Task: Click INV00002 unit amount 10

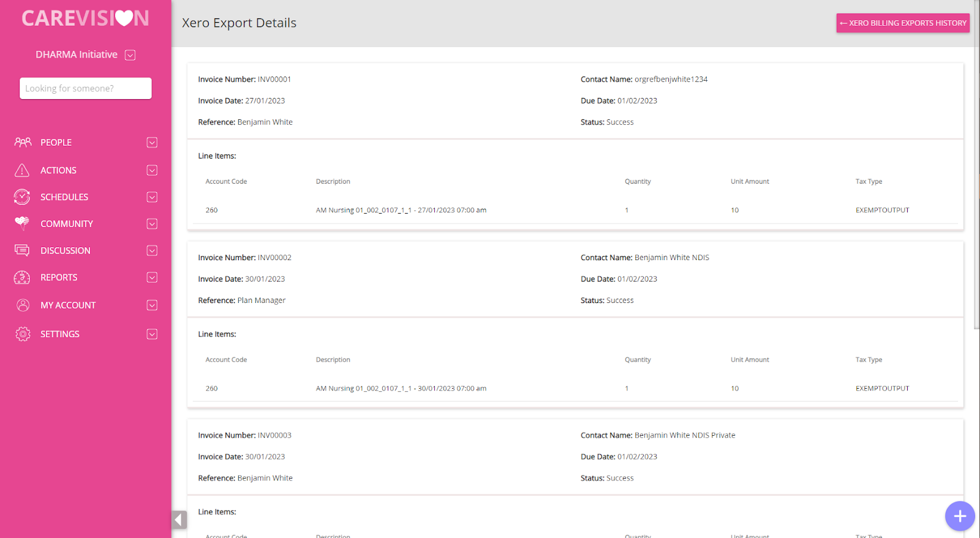Action: pyautogui.click(x=734, y=388)
